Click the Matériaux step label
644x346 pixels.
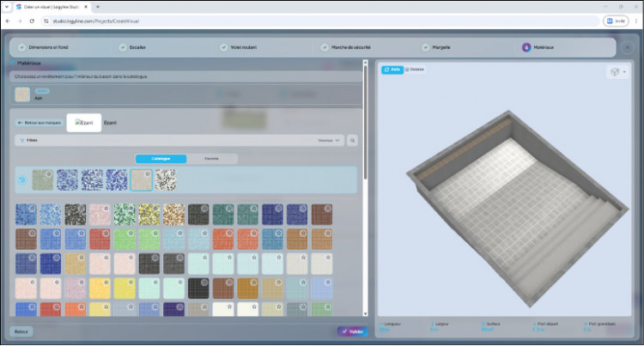(x=544, y=47)
